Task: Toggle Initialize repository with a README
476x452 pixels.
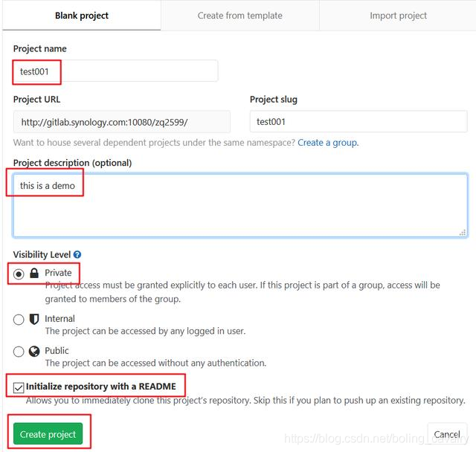Action: [19, 387]
